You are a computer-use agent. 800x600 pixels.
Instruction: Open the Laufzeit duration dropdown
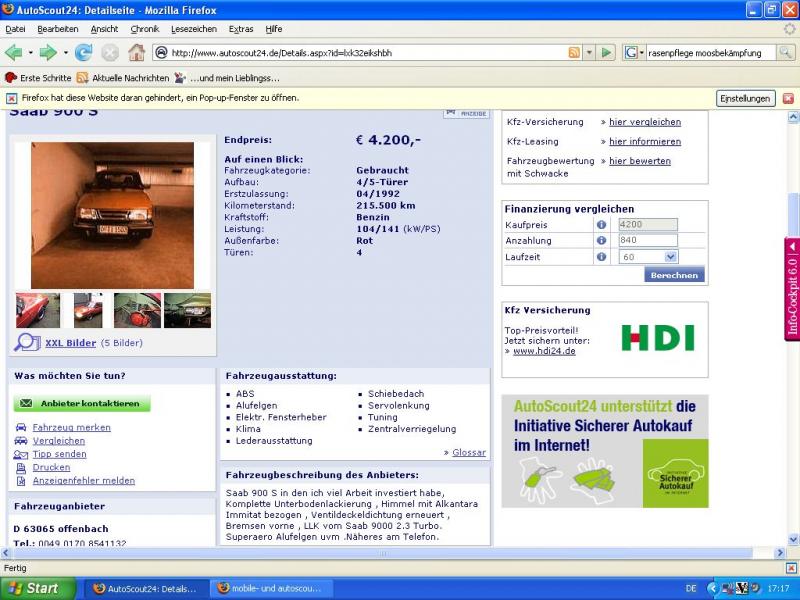tap(670, 257)
